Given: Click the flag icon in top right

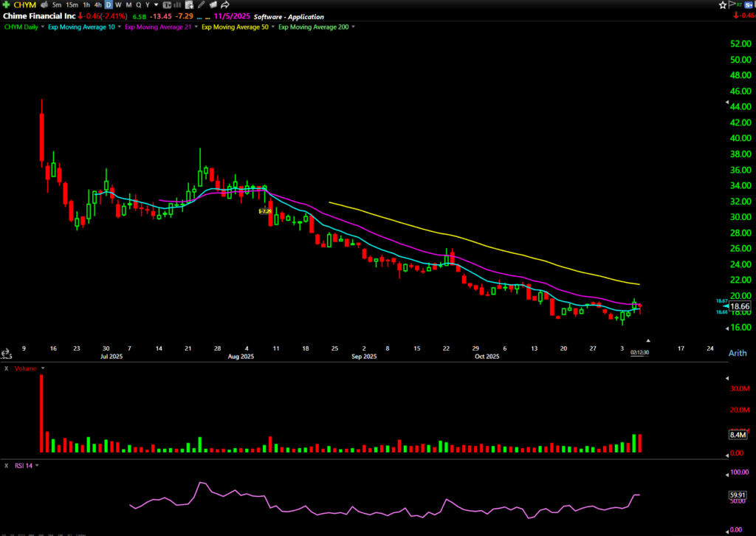Looking at the screenshot, I should [732, 4].
